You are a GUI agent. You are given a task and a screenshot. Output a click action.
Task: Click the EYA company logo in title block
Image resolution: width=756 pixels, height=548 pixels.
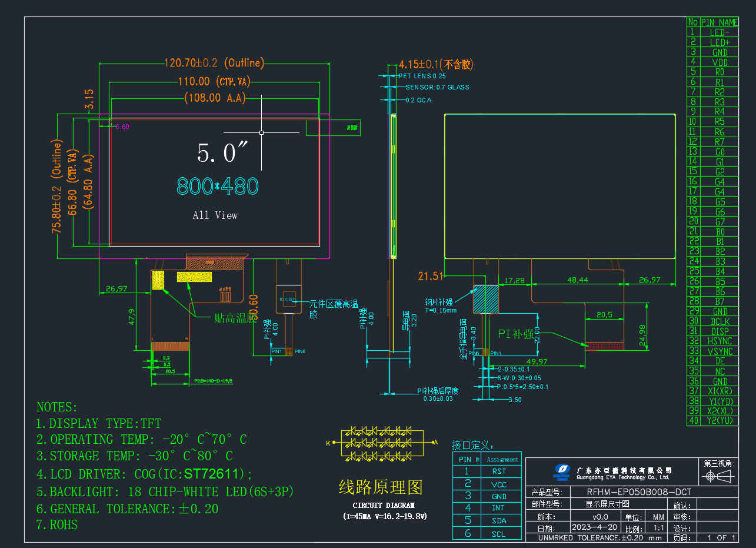point(563,471)
